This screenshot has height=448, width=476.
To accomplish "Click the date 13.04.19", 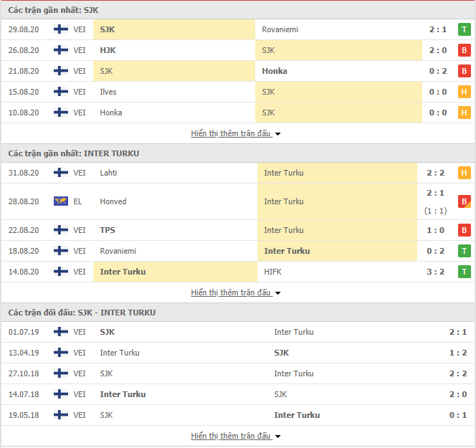I will (24, 353).
